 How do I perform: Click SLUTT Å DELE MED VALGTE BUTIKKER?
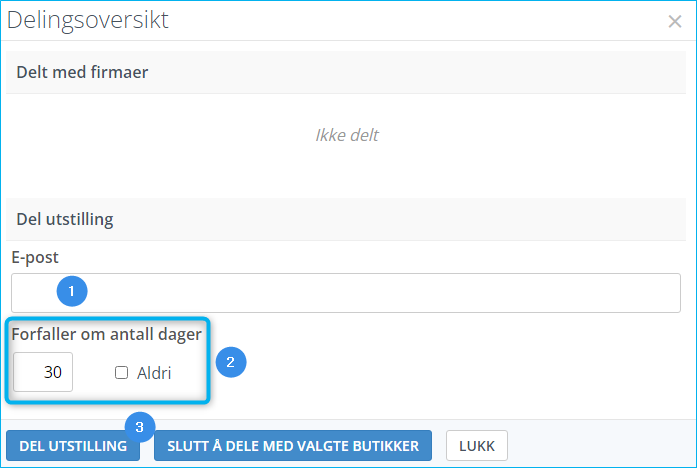tap(293, 445)
